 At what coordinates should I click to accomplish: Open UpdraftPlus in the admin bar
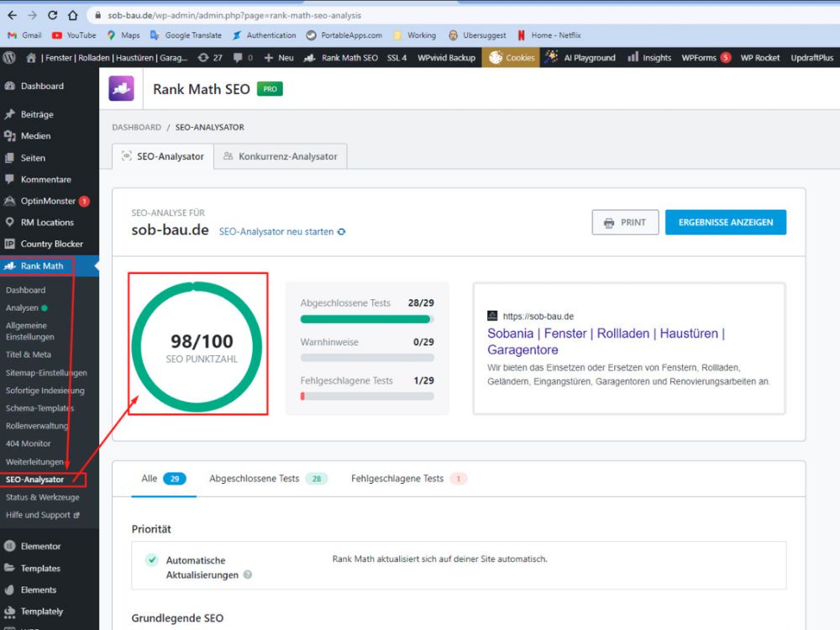pos(811,57)
